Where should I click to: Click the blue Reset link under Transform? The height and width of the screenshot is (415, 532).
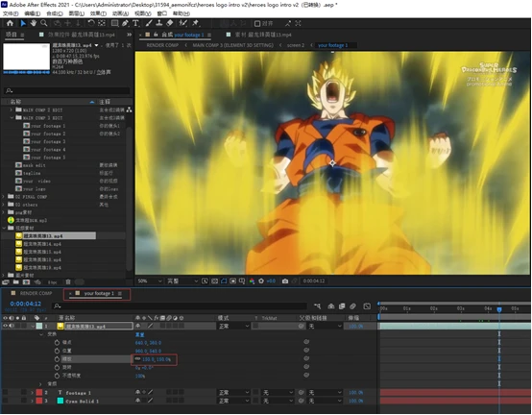click(140, 334)
